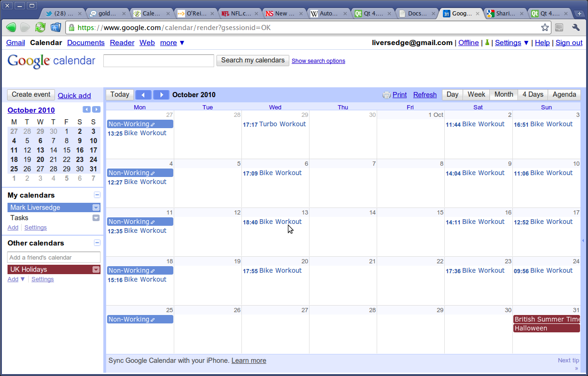The image size is (588, 376).
Task: Switch to the Wikipedia Auto... browser tab
Action: point(328,14)
